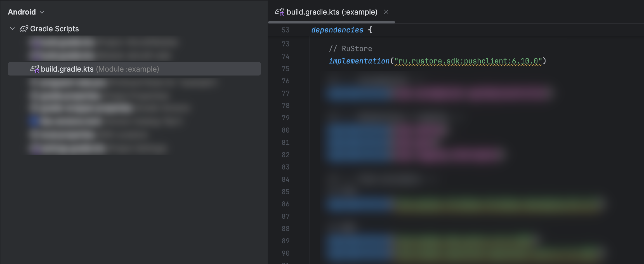
Task: Click line number 74 in the gutter
Action: (x=285, y=56)
